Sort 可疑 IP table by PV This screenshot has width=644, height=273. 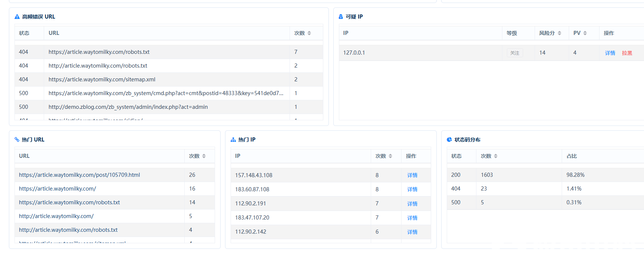[585, 33]
